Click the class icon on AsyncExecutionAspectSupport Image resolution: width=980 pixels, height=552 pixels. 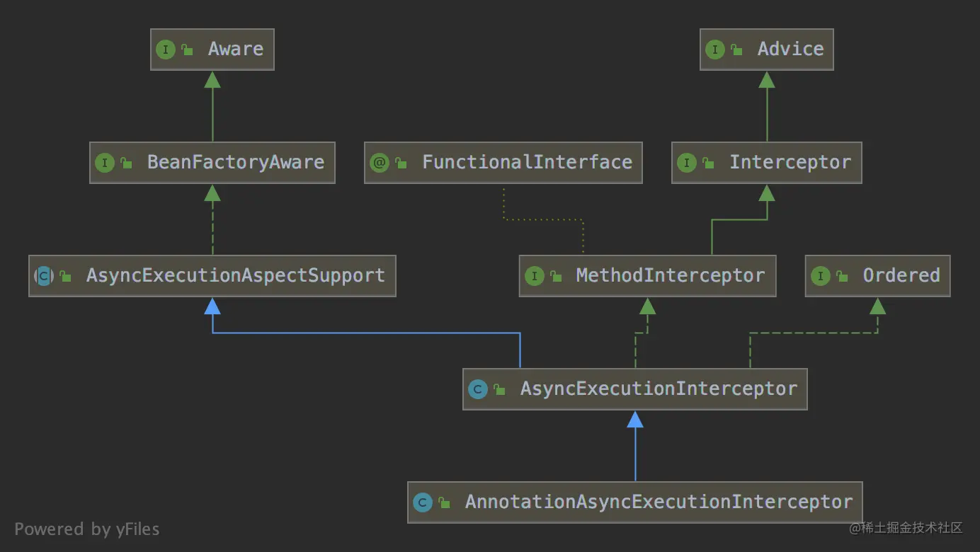coord(45,276)
